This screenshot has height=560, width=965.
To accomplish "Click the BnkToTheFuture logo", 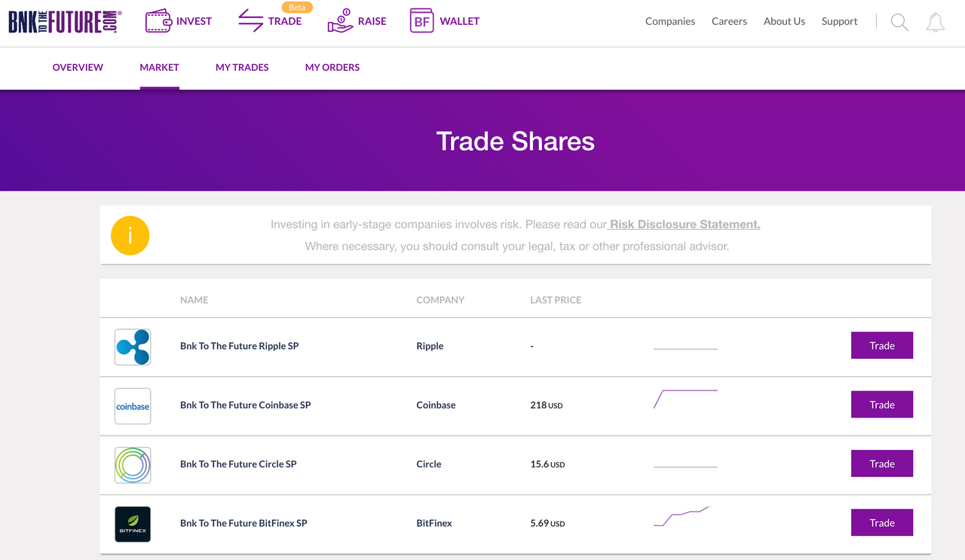I will (64, 21).
